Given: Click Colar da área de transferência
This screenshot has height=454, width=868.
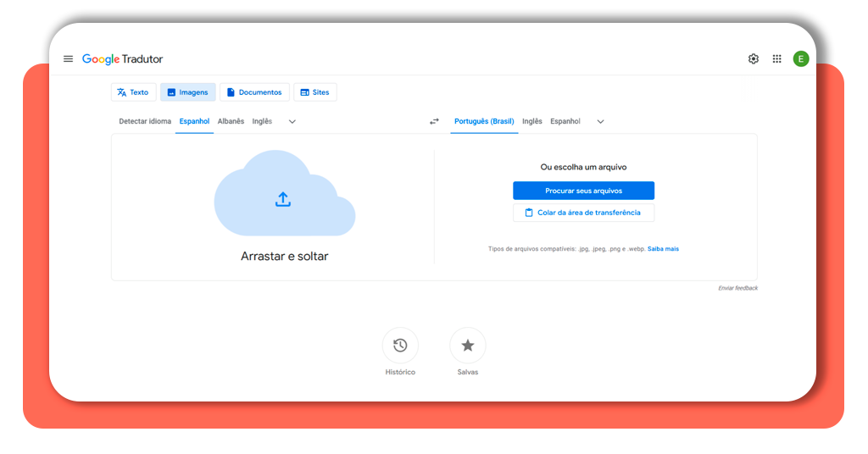Looking at the screenshot, I should 583,213.
